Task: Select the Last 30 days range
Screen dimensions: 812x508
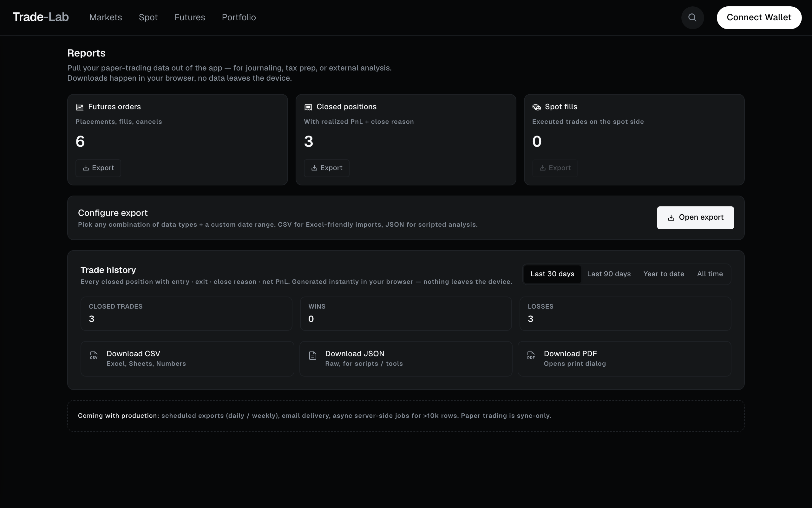Action: pos(552,274)
